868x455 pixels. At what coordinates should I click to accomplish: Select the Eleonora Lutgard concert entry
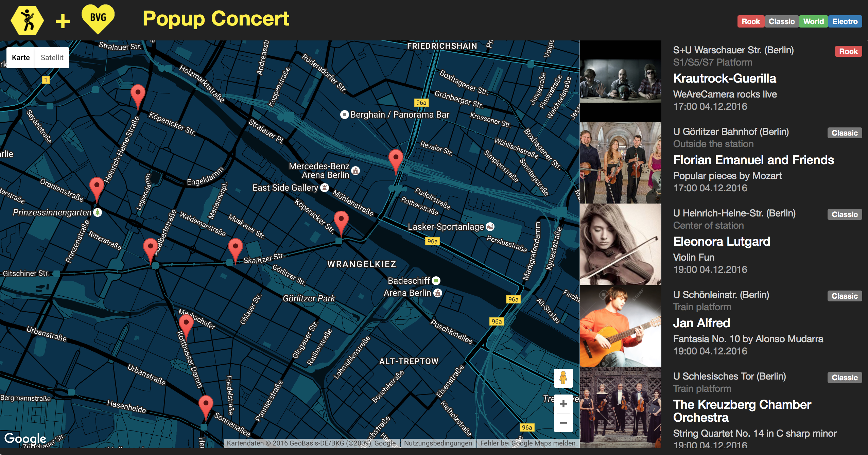721,242
